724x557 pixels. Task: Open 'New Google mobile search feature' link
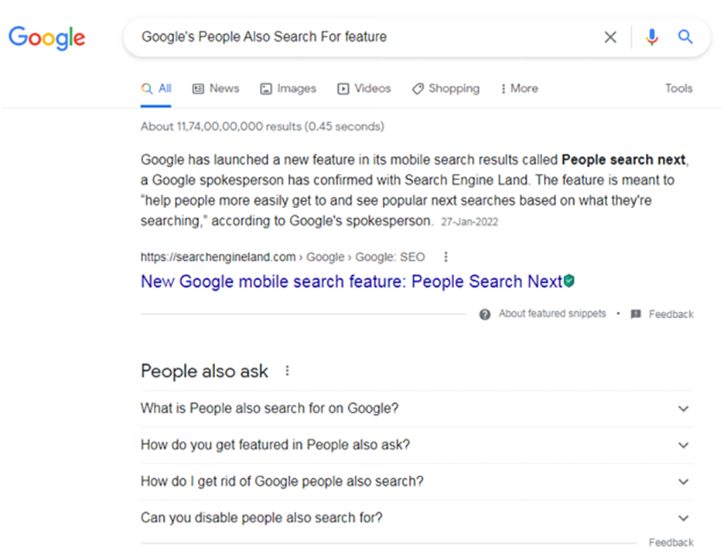click(x=351, y=281)
